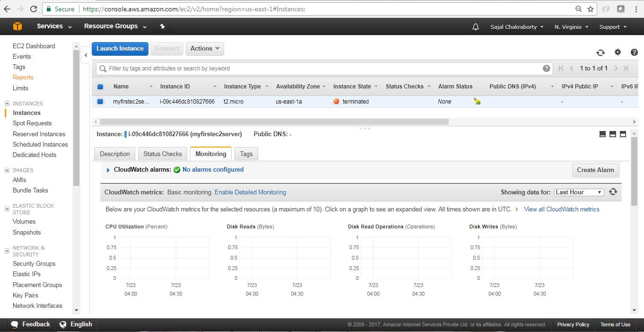Sort by the Instance State column header
The width and height of the screenshot is (644, 332).
coord(352,87)
